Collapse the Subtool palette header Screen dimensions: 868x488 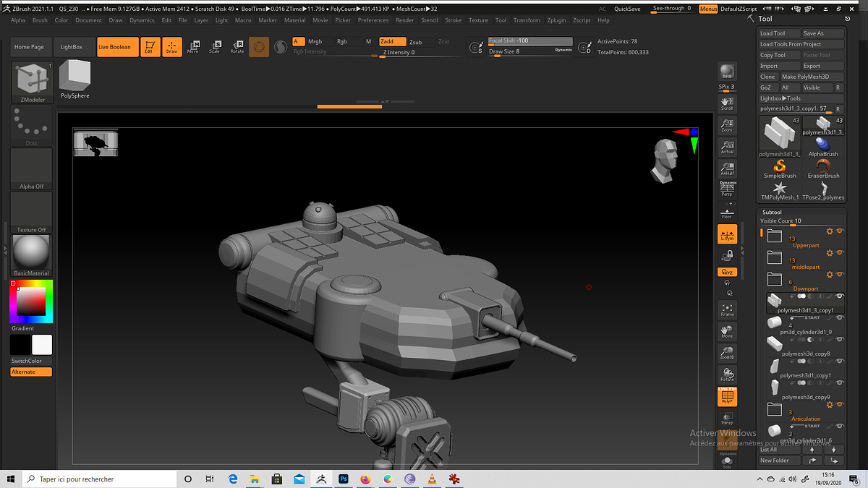tap(772, 212)
